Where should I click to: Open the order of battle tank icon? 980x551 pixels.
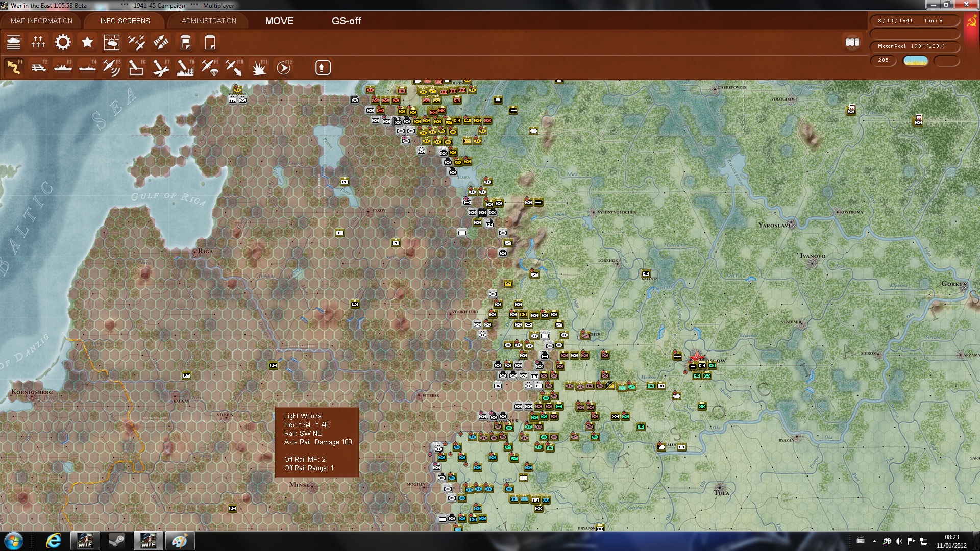tap(14, 42)
